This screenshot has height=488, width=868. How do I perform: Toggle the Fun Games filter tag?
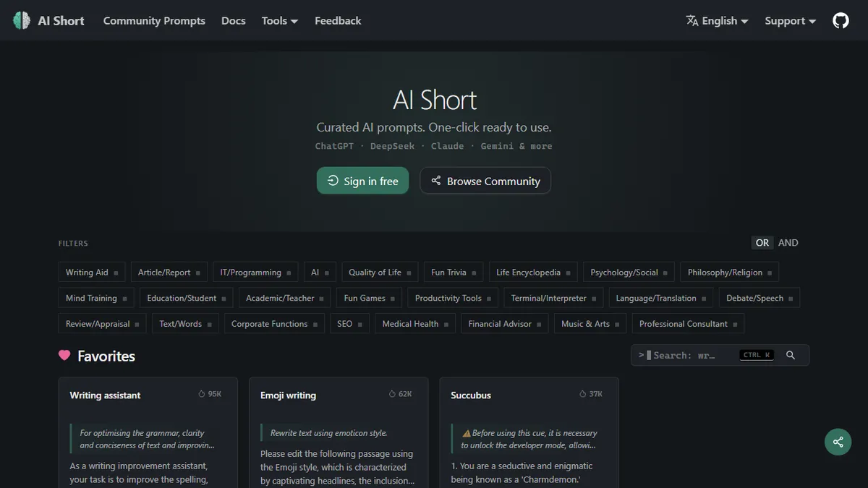point(370,298)
